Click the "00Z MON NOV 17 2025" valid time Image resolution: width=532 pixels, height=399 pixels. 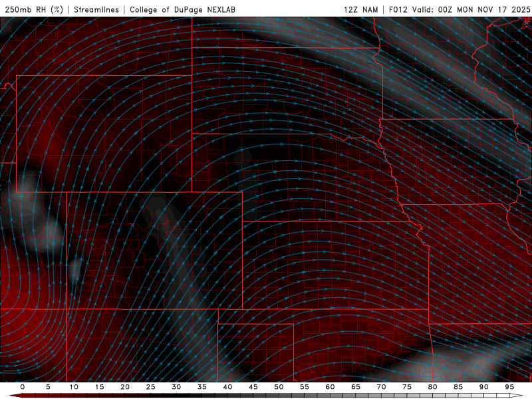click(x=484, y=9)
